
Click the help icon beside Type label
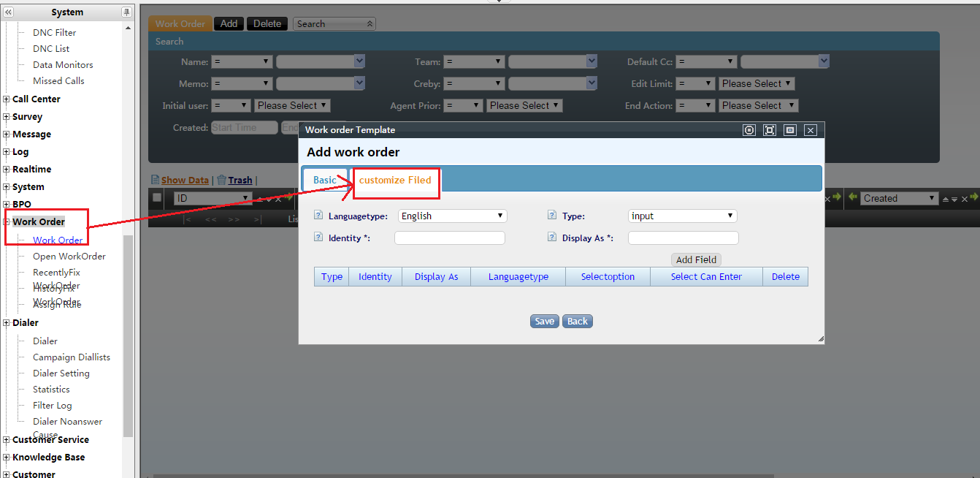[553, 216]
